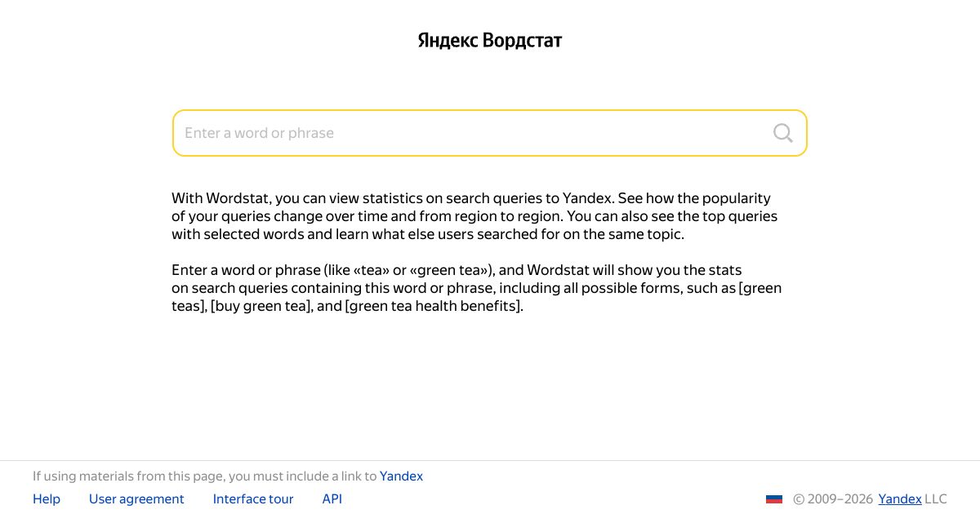This screenshot has height=514, width=980.
Task: Click the © 2009–2026 copyright text
Action: (x=833, y=499)
